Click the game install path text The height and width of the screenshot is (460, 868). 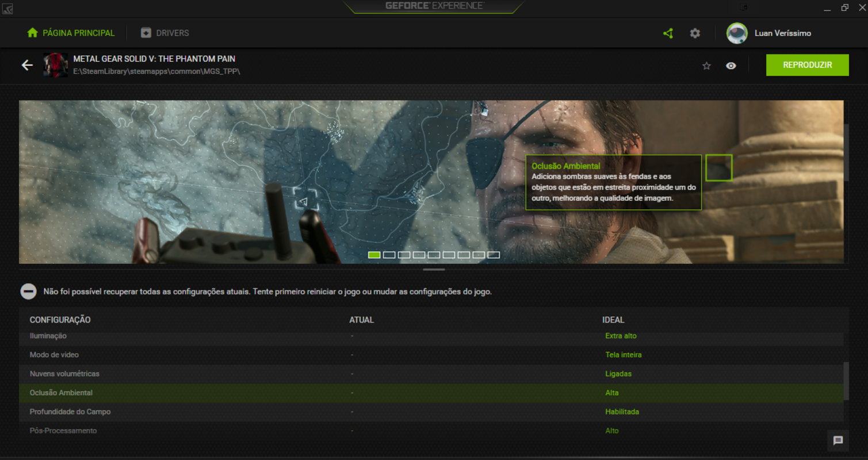[x=156, y=71]
